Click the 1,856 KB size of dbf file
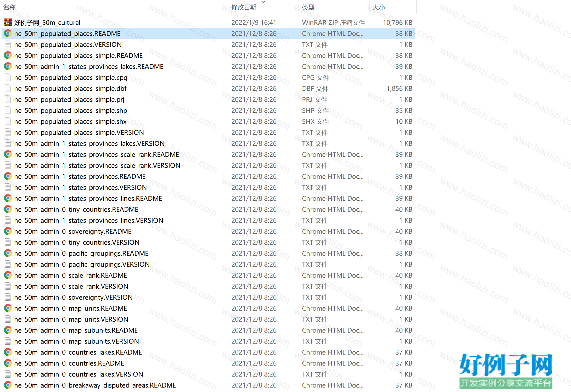571x392 pixels. tap(399, 88)
